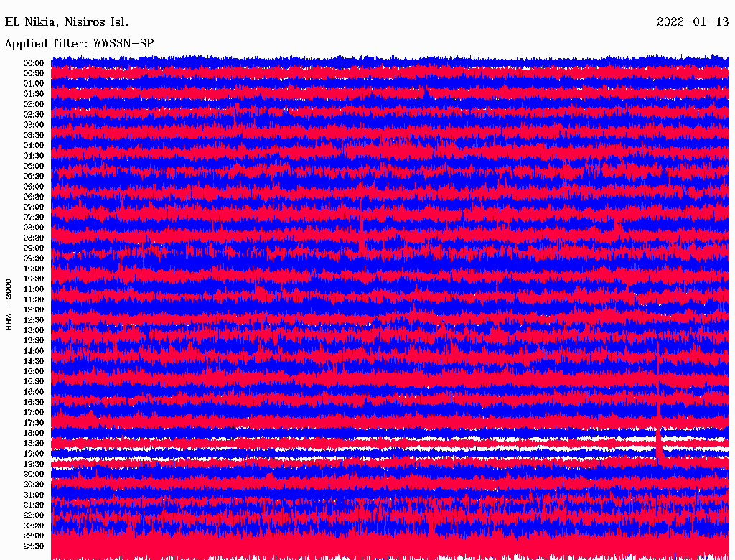Select the 09:00 time label
This screenshot has width=735, height=560.
(x=34, y=248)
